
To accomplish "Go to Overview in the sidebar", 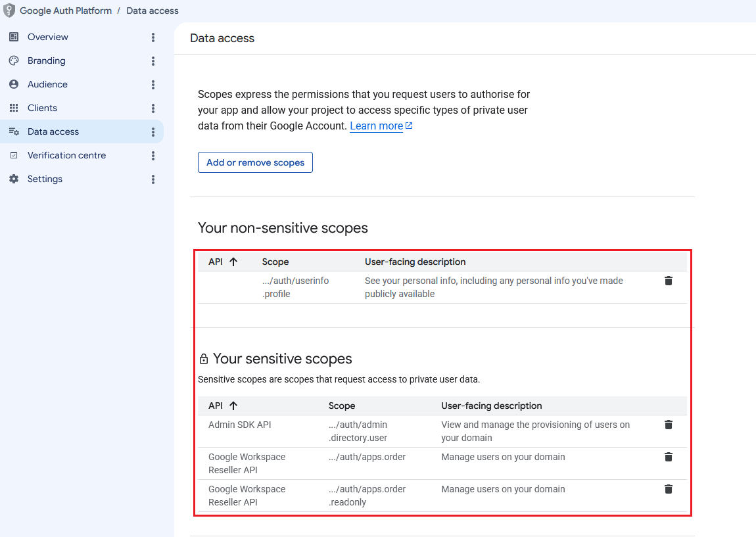I will [x=48, y=37].
